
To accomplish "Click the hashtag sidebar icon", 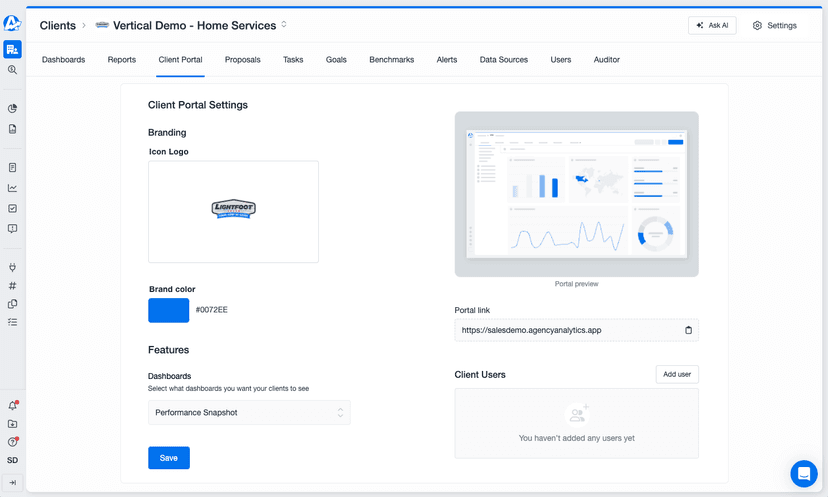I will coord(12,286).
